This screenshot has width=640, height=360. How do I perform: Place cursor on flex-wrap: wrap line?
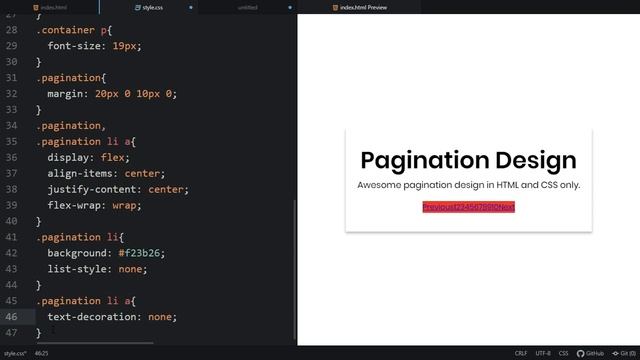pyautogui.click(x=94, y=205)
